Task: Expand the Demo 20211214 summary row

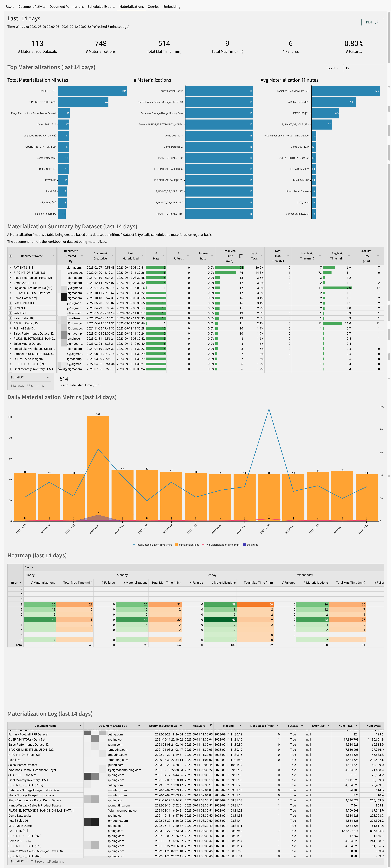Action: [10, 283]
